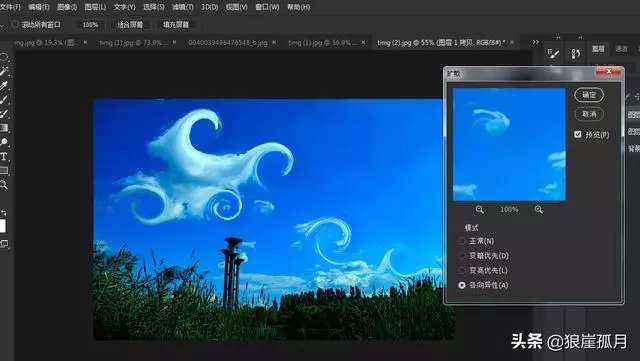Click the Diffuse dialog preview thumbnail
The width and height of the screenshot is (640, 361).
click(x=509, y=145)
